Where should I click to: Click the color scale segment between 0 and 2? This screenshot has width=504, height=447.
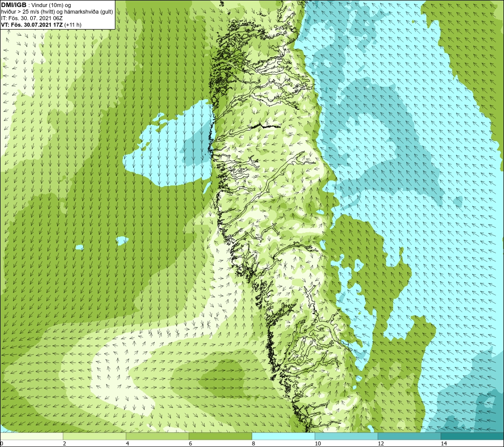coord(31,436)
